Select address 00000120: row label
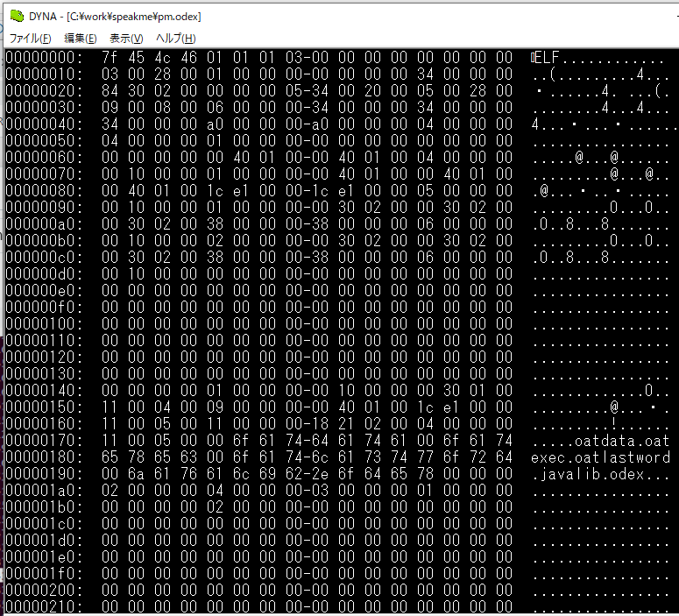Viewport: 679px width, 616px height. 44,357
